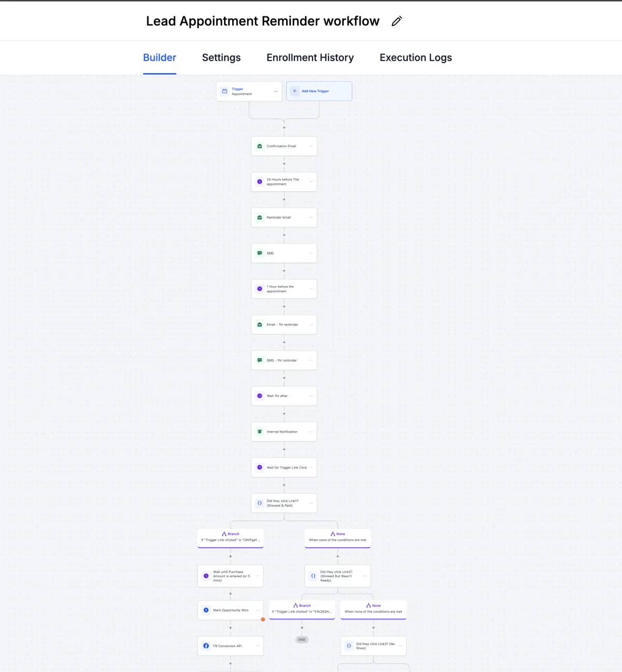Click the SMS chat bubble icon
This screenshot has height=672, width=622.
260,253
